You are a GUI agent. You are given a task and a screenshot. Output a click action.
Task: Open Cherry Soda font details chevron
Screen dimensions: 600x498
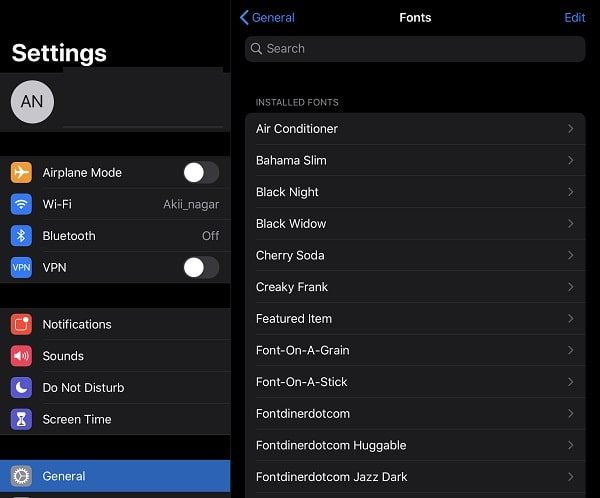(571, 255)
